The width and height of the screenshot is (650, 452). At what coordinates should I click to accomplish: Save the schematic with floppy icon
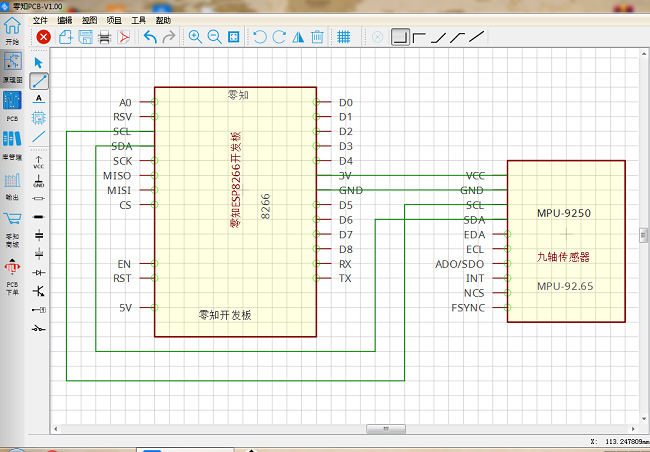[85, 37]
